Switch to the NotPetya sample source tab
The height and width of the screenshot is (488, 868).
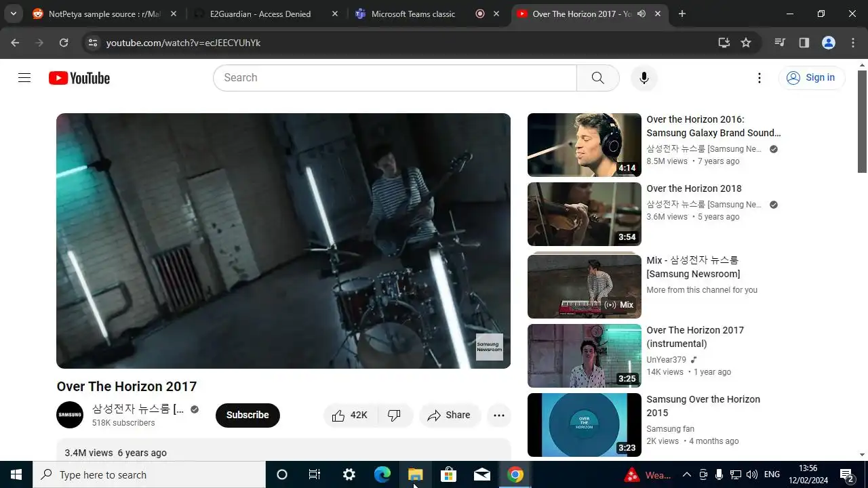tap(104, 14)
